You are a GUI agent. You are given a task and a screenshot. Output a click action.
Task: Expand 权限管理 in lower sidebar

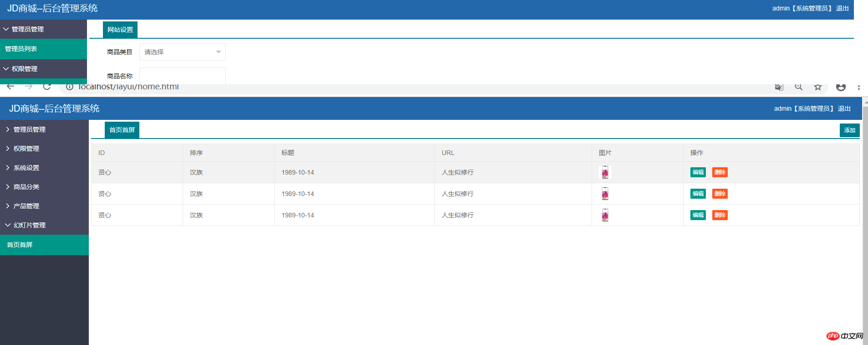(44, 149)
